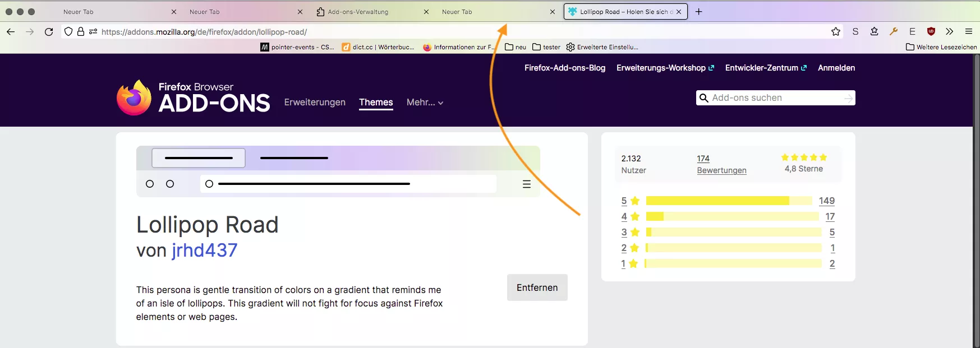Image resolution: width=980 pixels, height=348 pixels.
Task: View the 174 Bewertungen link
Action: point(721,164)
